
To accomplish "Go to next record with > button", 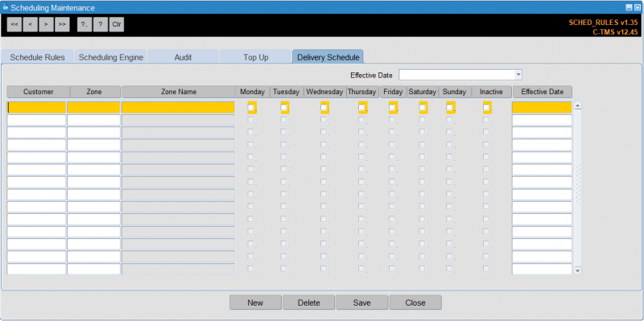I will coord(46,25).
